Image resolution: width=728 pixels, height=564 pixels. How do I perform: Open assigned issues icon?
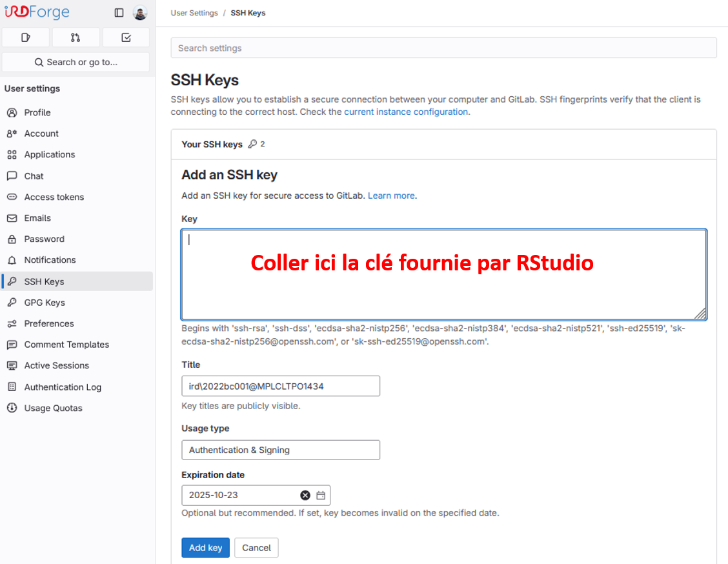tap(26, 37)
